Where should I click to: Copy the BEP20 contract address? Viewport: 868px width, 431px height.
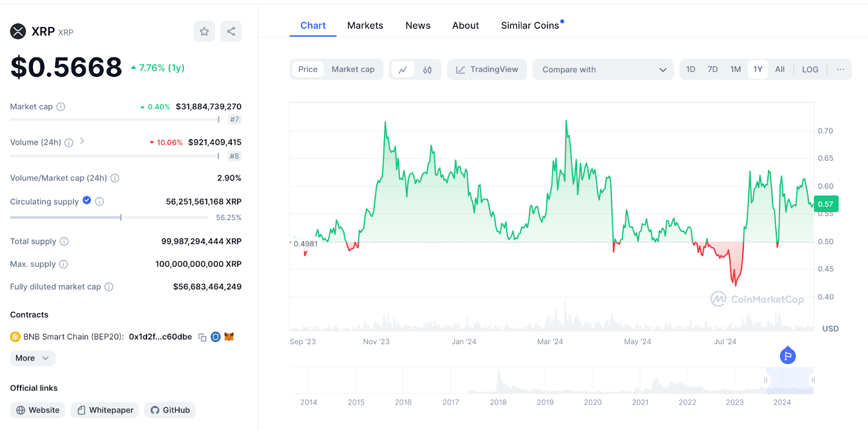[x=202, y=337]
